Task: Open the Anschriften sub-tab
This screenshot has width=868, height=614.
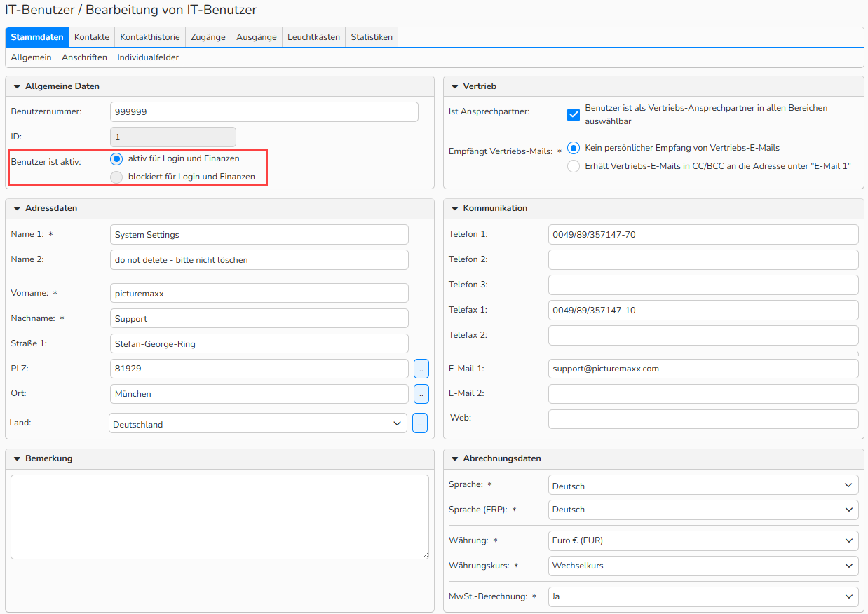Action: pos(84,57)
